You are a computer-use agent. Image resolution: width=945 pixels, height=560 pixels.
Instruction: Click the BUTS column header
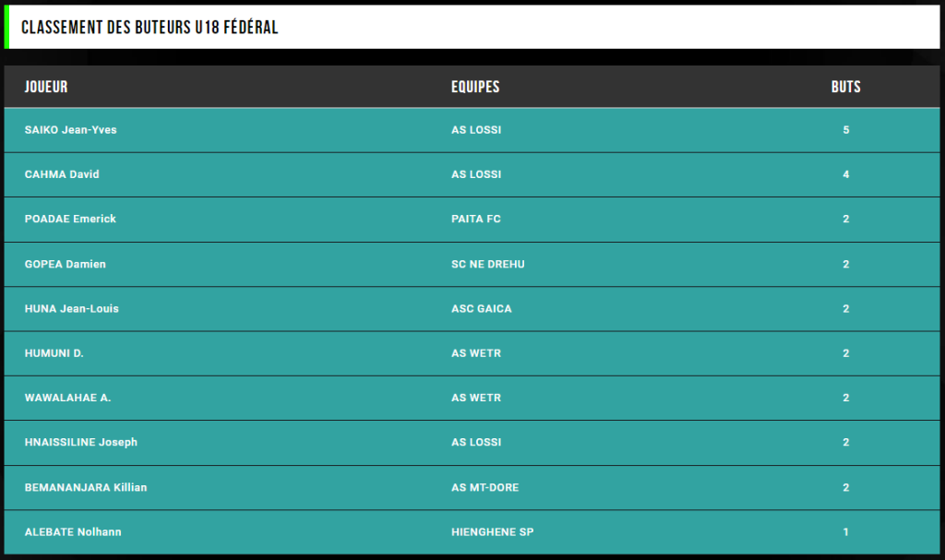[x=845, y=87]
